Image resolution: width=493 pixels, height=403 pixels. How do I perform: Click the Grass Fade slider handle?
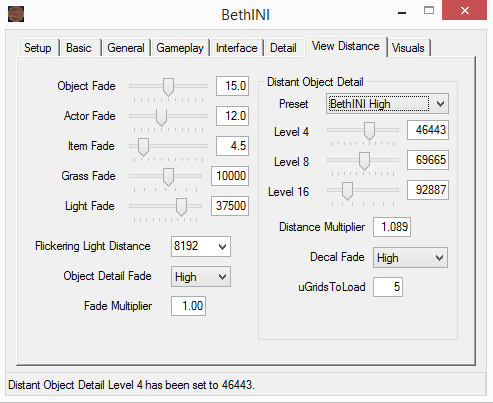click(168, 177)
